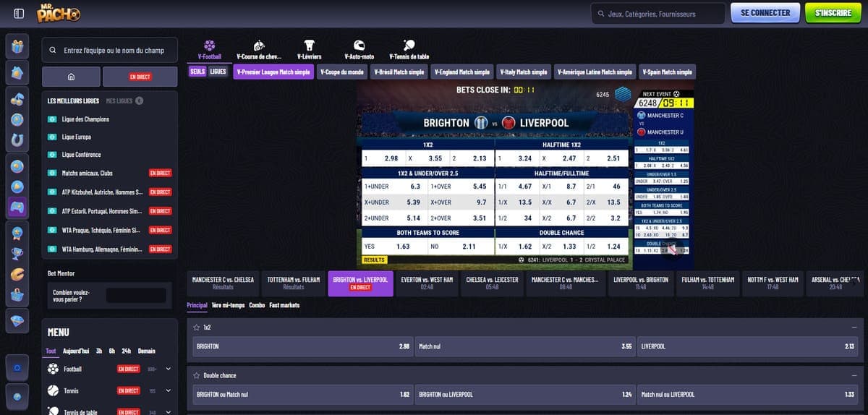This screenshot has width=868, height=415.
Task: Collapse the sidebar with the panel icon
Action: tap(19, 14)
